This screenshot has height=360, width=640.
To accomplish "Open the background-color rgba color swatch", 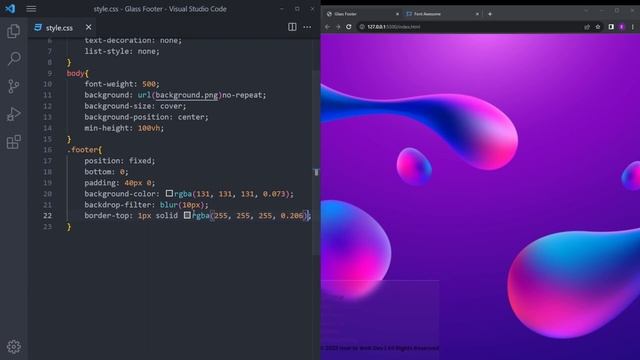I will point(169,193).
